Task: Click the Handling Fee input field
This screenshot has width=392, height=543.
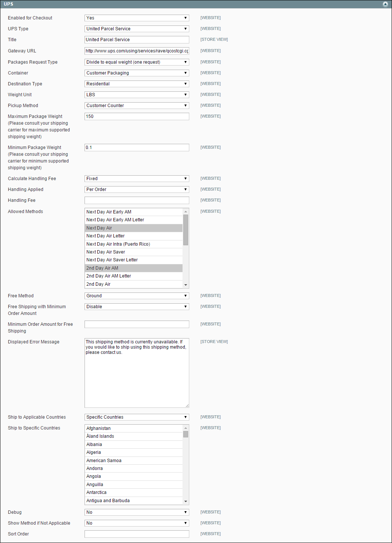Action: [137, 200]
